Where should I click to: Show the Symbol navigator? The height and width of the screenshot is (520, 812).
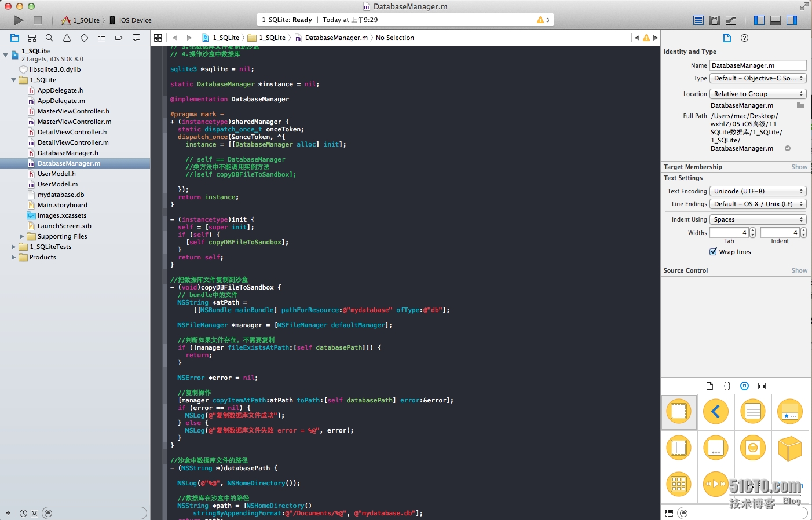coord(32,38)
